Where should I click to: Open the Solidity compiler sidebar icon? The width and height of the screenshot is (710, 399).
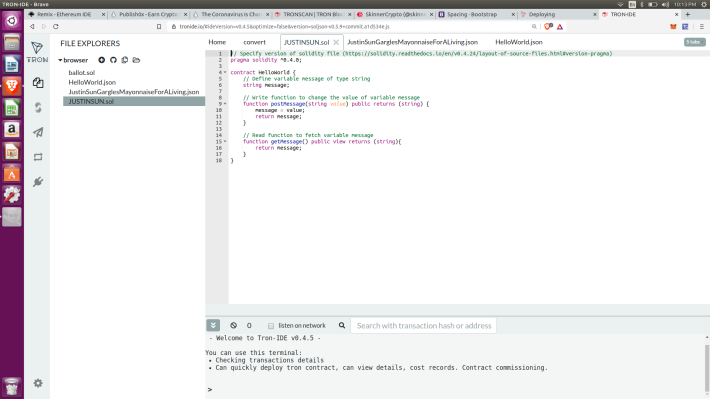38,107
